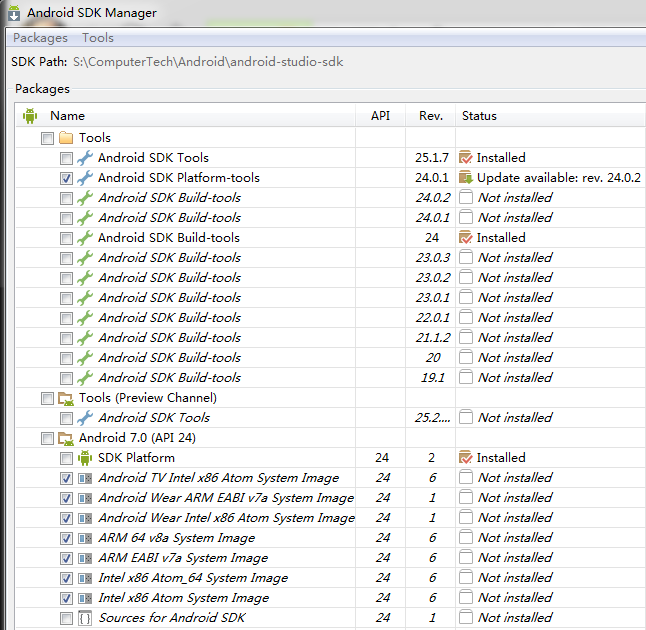Click Installed status icon for SDK Platform
This screenshot has height=630, width=646.
(x=466, y=457)
